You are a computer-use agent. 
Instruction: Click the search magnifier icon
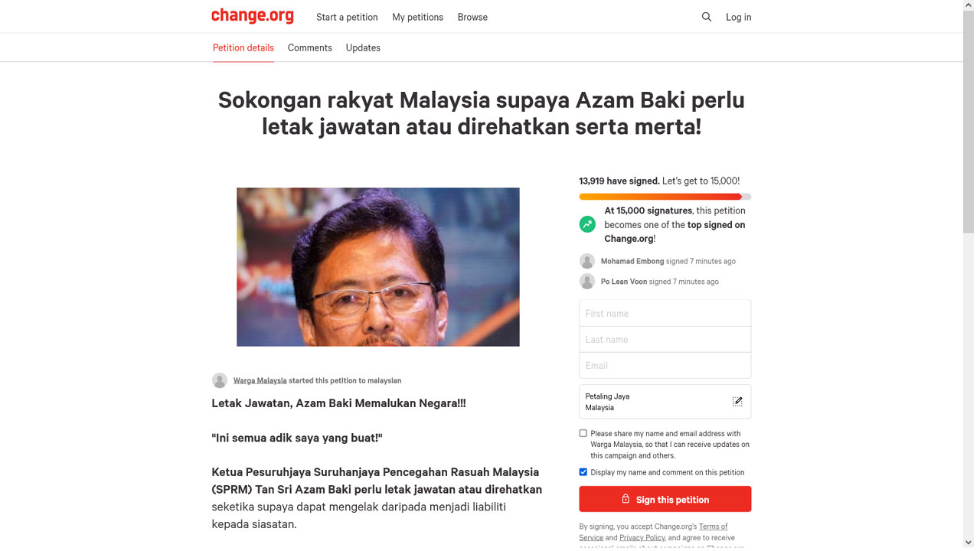(x=706, y=17)
